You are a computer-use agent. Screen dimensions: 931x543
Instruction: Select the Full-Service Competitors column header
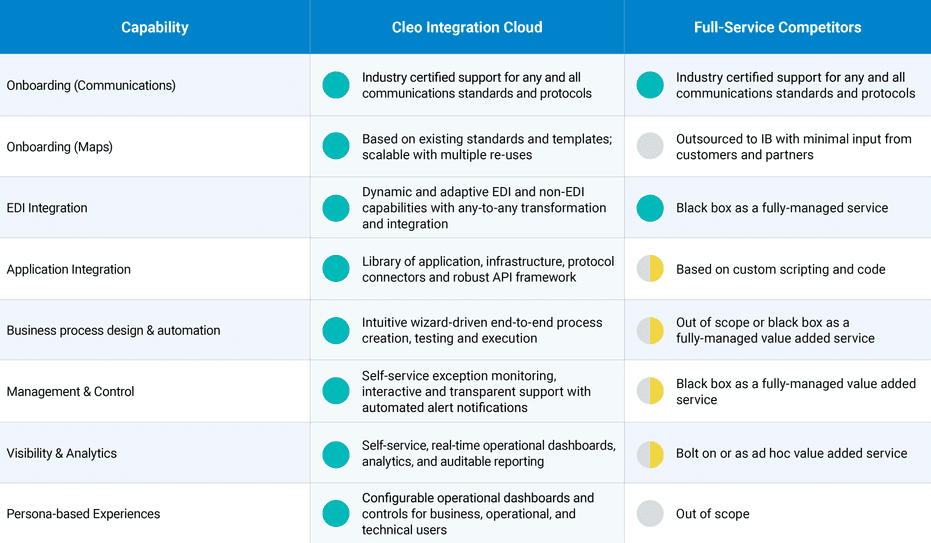click(x=777, y=27)
